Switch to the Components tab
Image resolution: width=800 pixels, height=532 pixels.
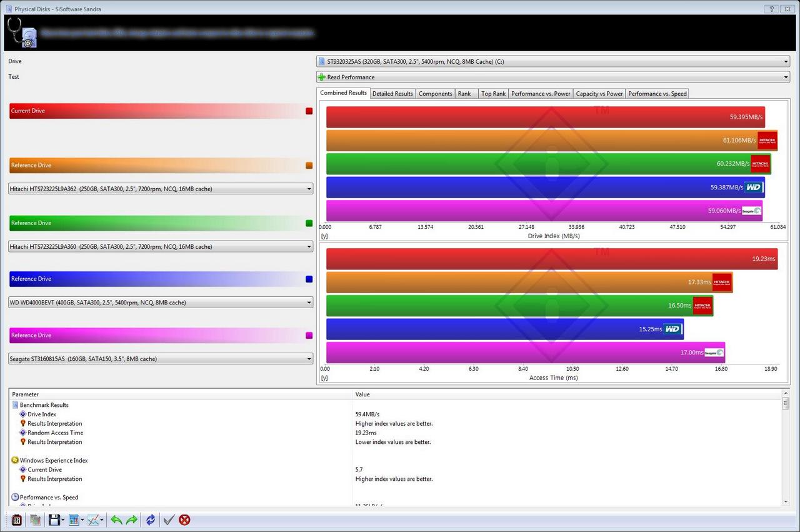coord(435,94)
